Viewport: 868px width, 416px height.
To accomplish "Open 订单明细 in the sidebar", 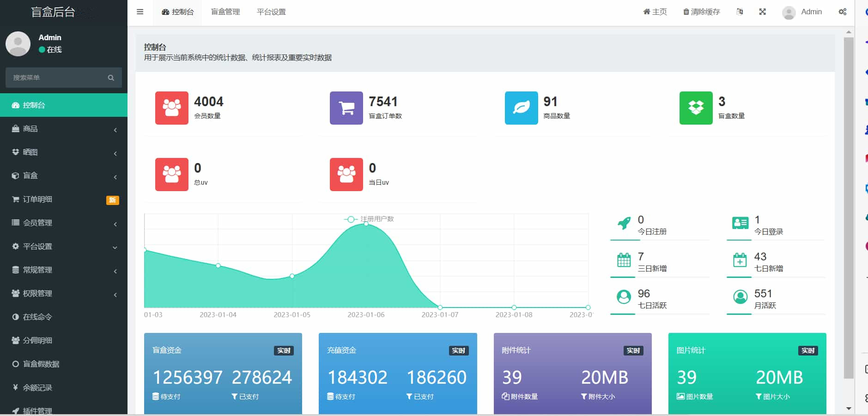I will click(x=64, y=199).
